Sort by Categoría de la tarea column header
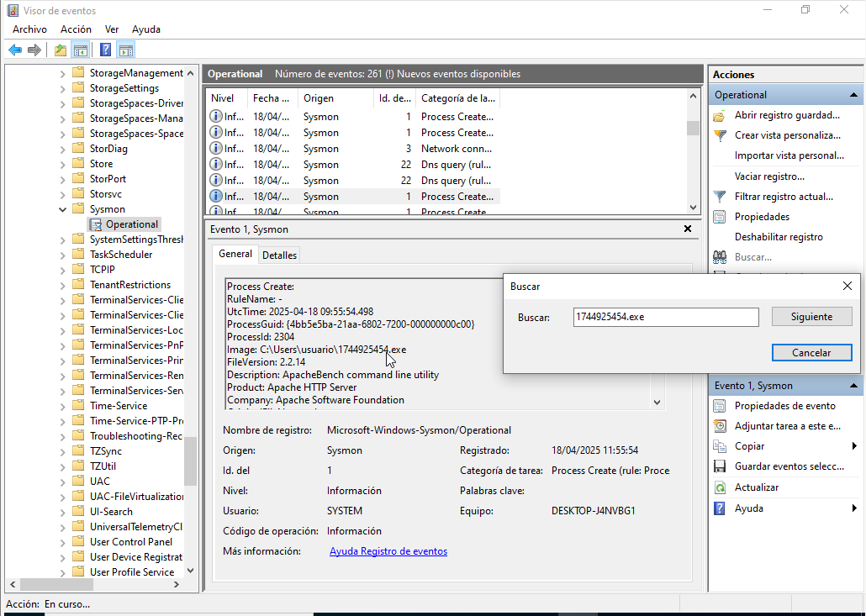 pyautogui.click(x=458, y=98)
